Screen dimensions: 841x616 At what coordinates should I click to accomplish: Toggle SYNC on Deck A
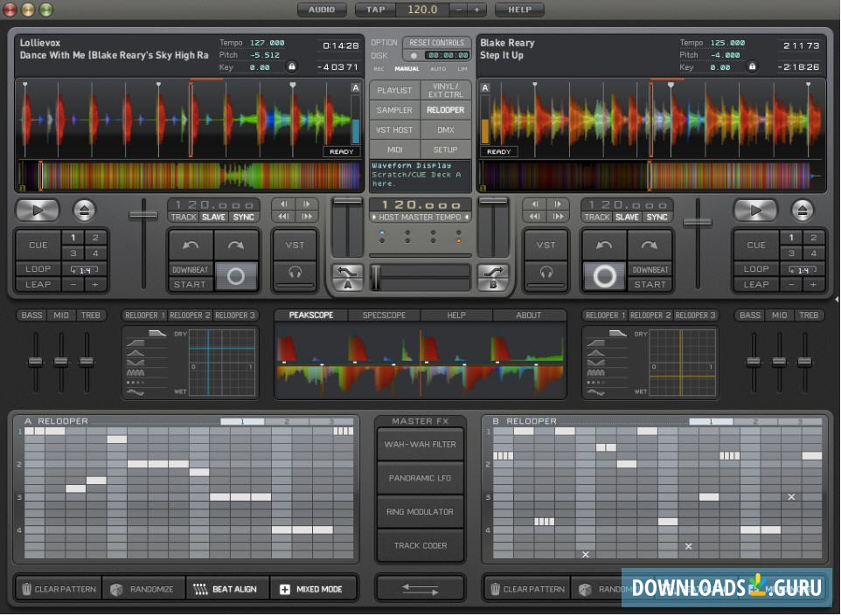244,217
